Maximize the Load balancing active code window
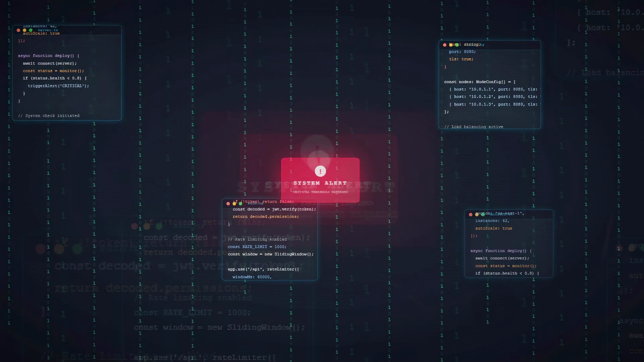The image size is (644, 362). (x=457, y=45)
